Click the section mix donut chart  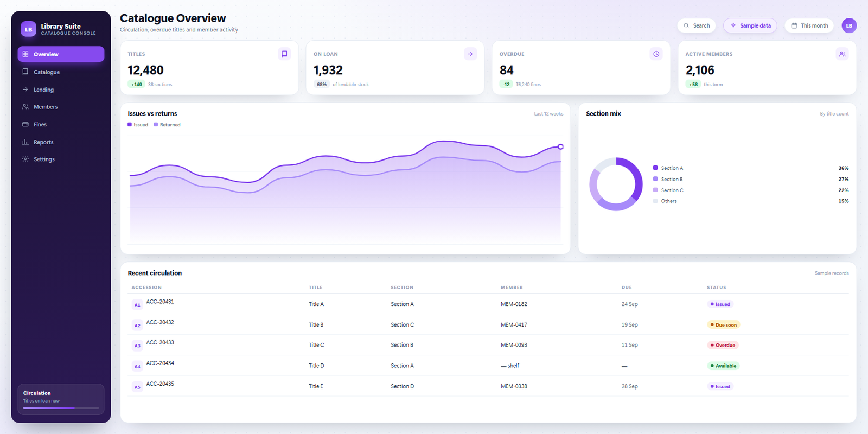pos(616,184)
